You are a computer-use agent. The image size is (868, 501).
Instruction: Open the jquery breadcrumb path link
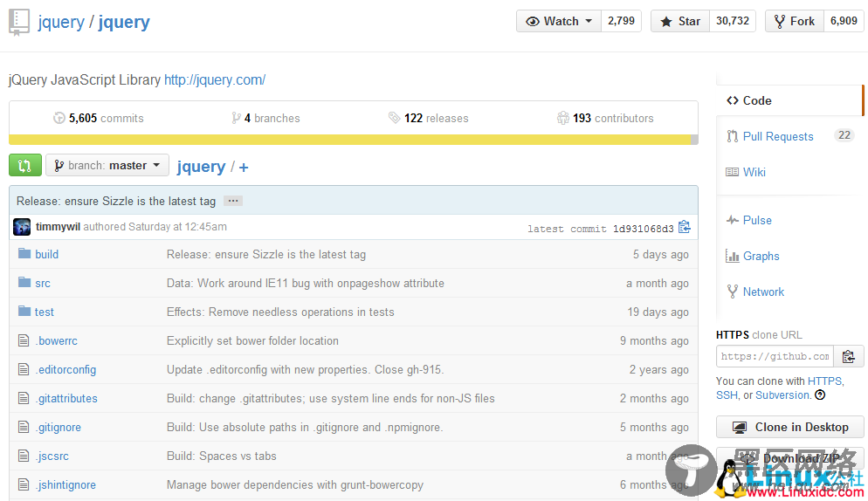click(201, 167)
